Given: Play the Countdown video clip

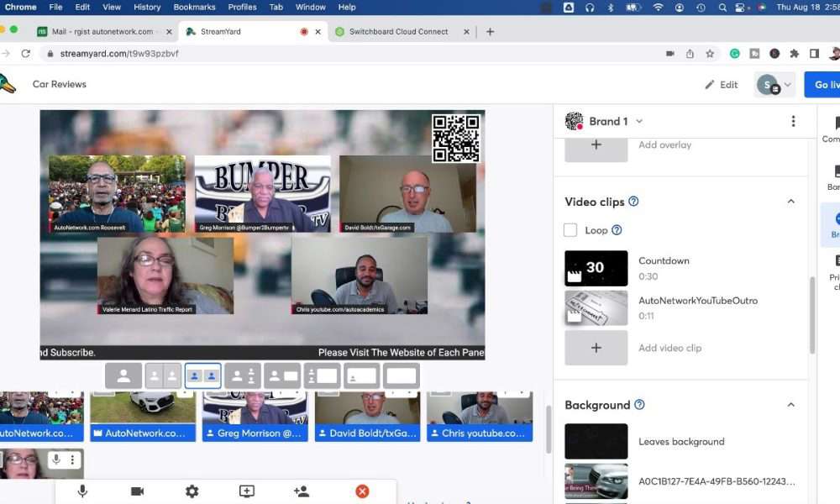Looking at the screenshot, I should [x=596, y=268].
